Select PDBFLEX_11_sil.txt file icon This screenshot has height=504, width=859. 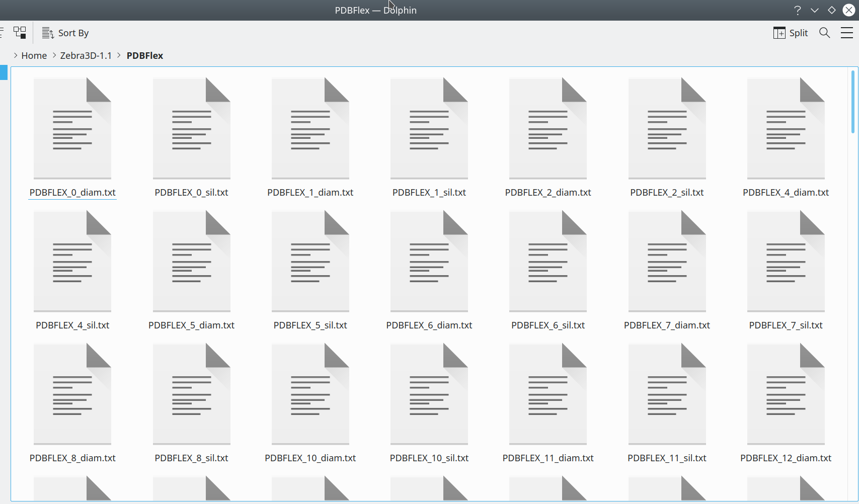[667, 394]
